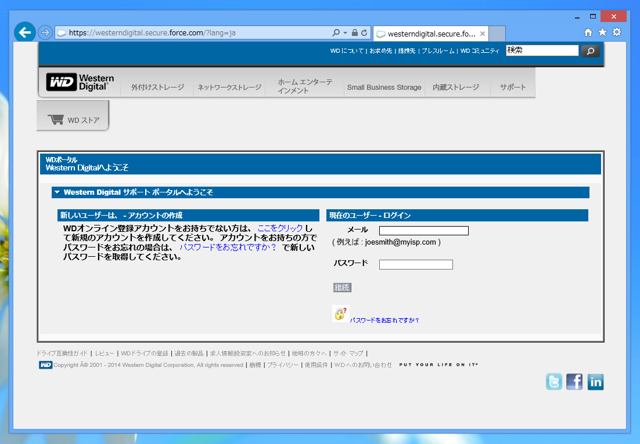Open the お求め先 top link
The height and width of the screenshot is (444, 640).
tap(380, 51)
